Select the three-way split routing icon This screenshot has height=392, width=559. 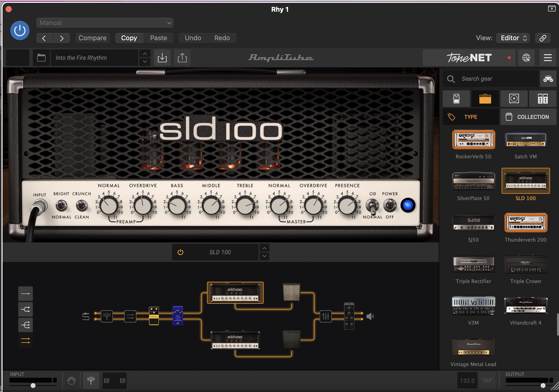[x=25, y=325]
